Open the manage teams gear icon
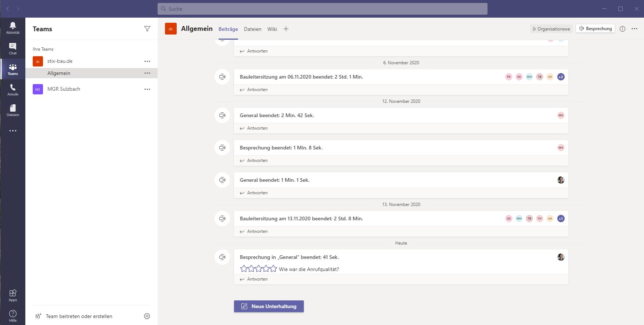Screen dimensions: 644x325 coord(147,316)
